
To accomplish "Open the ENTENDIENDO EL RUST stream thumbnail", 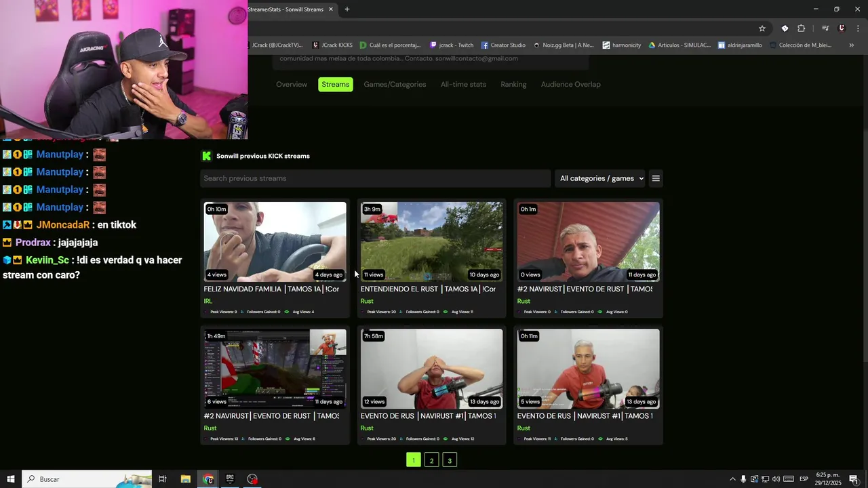I will click(x=431, y=241).
